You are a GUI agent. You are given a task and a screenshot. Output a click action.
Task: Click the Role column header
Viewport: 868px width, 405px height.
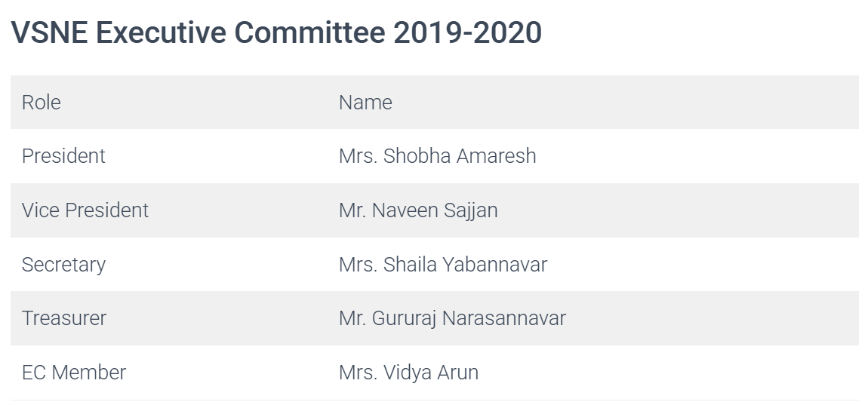click(x=42, y=102)
